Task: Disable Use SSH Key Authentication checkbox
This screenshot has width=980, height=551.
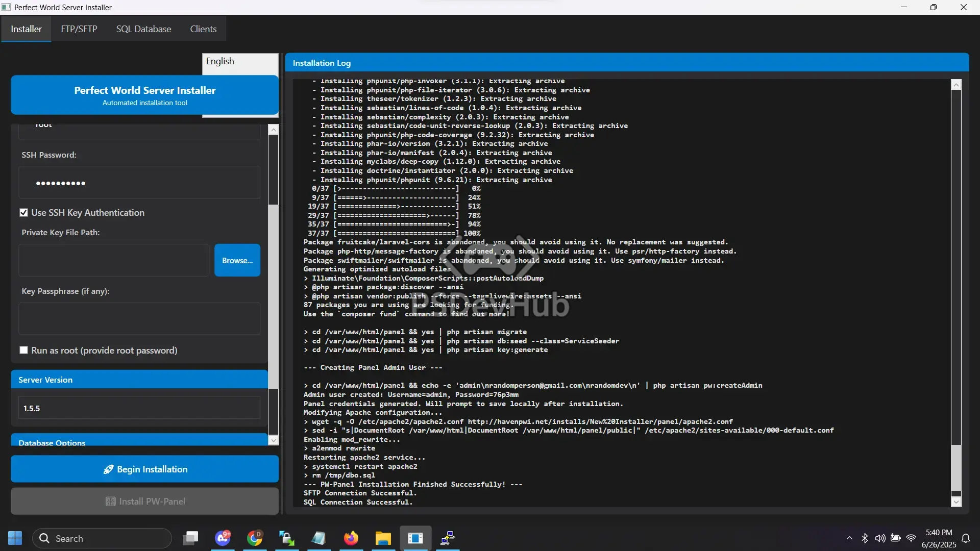Action: click(x=23, y=213)
